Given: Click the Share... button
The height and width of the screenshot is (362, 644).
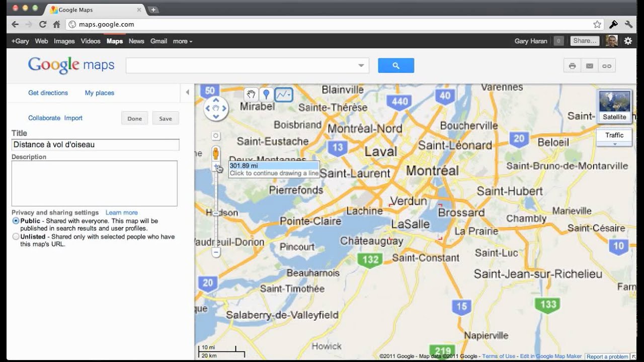Looking at the screenshot, I should click(585, 41).
